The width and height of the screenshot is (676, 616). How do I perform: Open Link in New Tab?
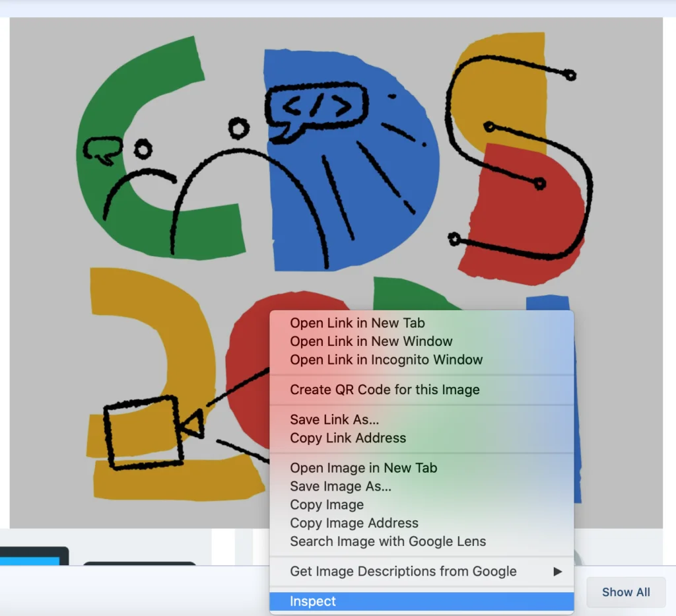(x=422, y=323)
